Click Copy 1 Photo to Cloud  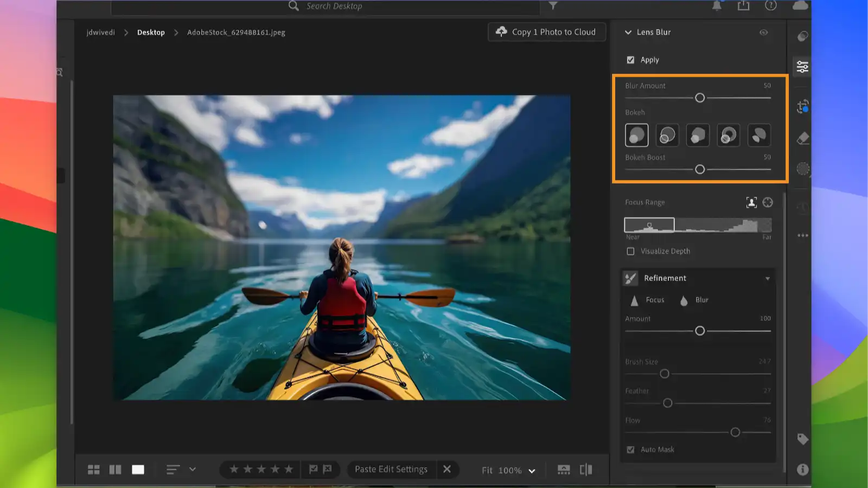pos(546,31)
